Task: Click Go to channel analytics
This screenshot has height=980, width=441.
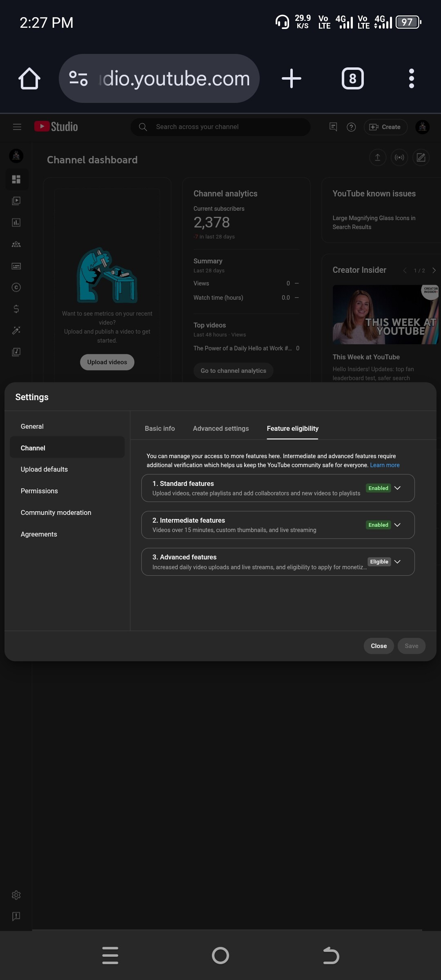Action: [x=233, y=371]
